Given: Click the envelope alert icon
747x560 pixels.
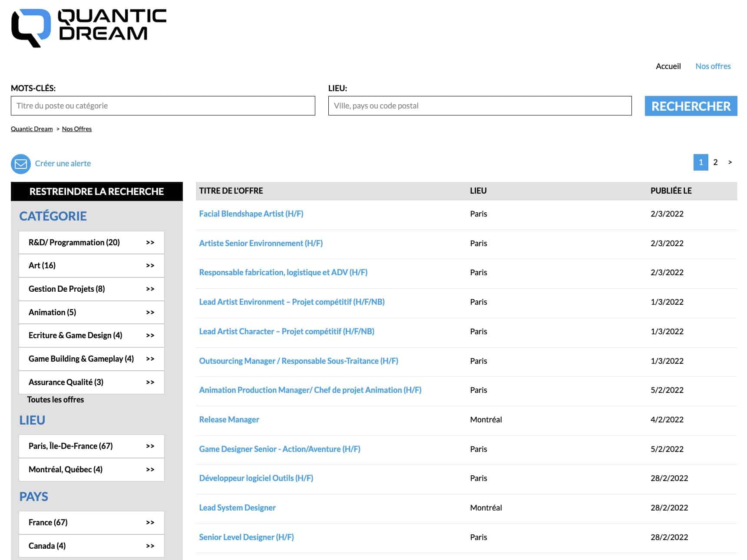Looking at the screenshot, I should (20, 164).
